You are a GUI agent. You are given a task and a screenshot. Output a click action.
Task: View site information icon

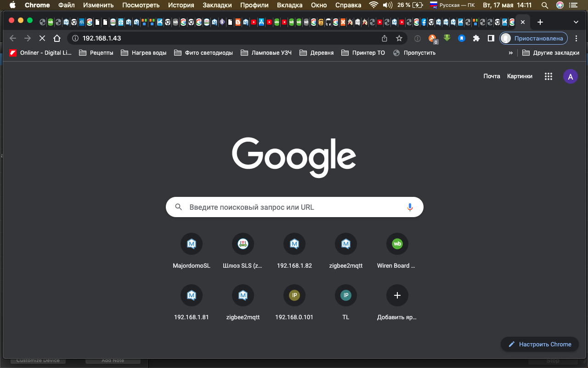pyautogui.click(x=76, y=38)
